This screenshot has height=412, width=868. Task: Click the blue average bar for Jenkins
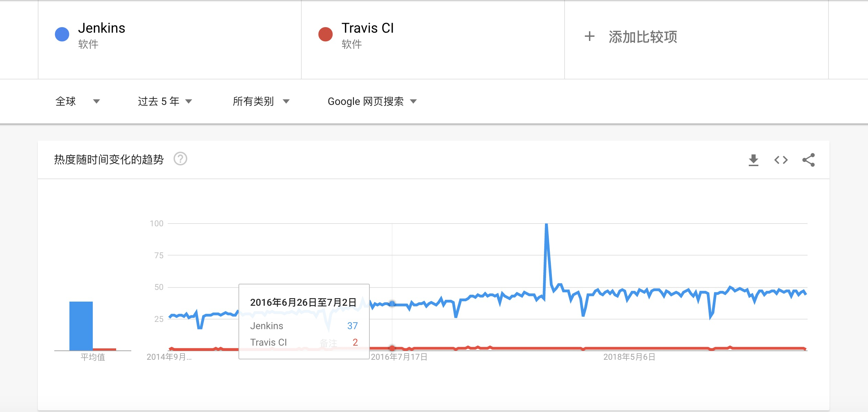click(81, 326)
